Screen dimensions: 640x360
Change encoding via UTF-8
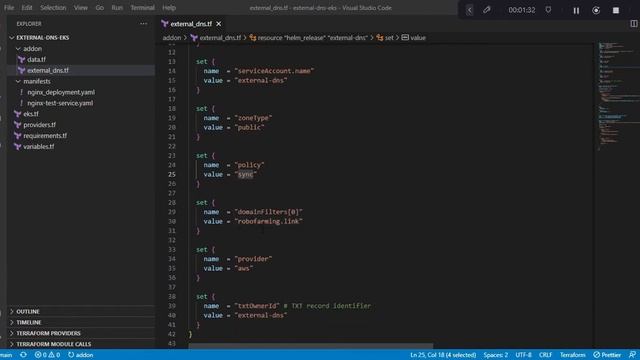pos(523,355)
